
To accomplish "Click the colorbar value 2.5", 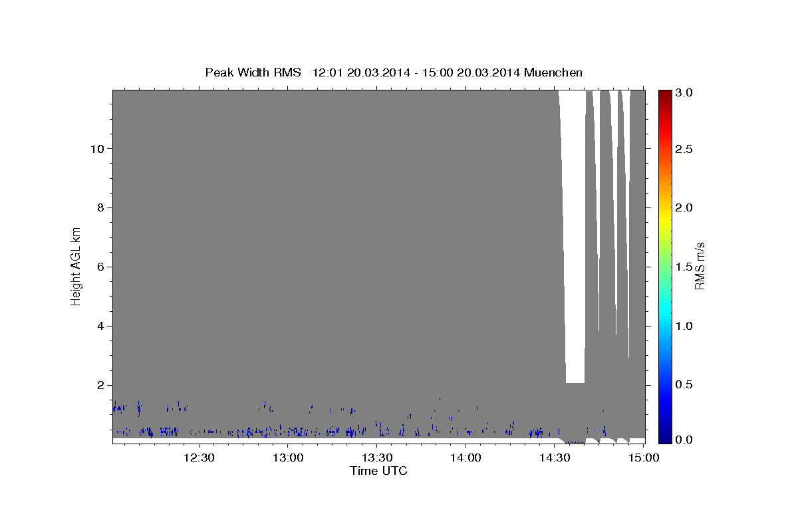I will coord(684,149).
